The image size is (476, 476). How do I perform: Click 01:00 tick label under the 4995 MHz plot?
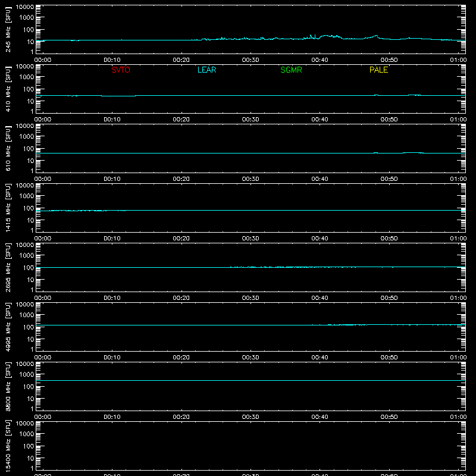pyautogui.click(x=458, y=358)
